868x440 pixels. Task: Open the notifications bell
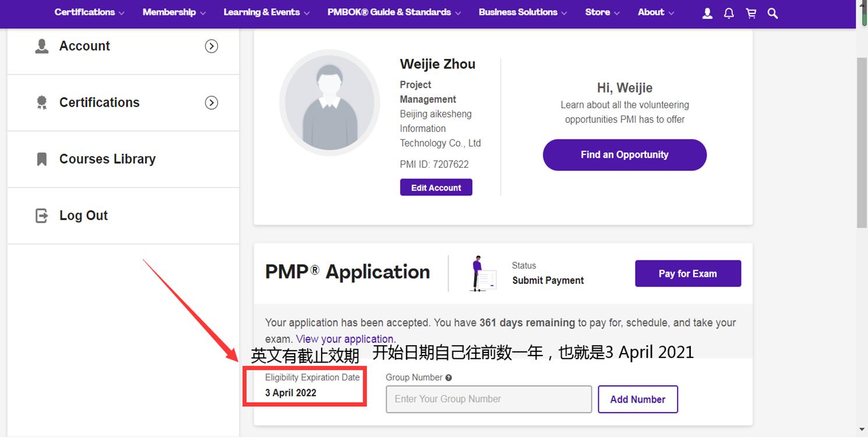pos(729,13)
